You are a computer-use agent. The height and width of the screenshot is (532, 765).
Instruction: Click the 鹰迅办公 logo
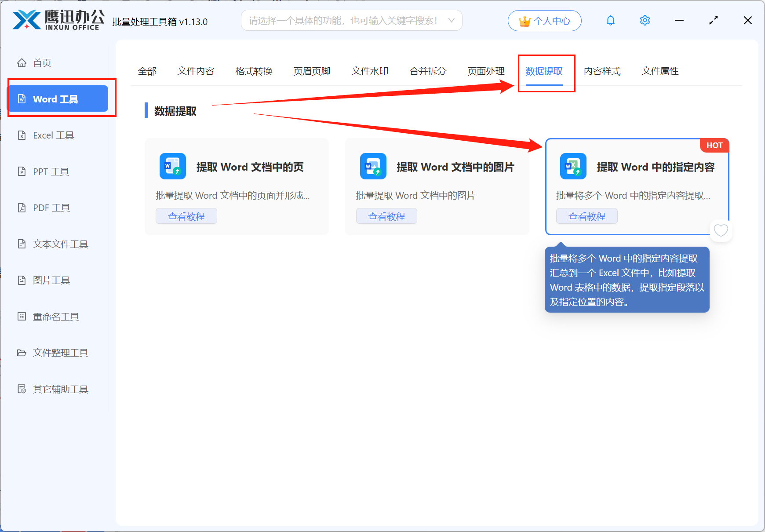(57, 20)
